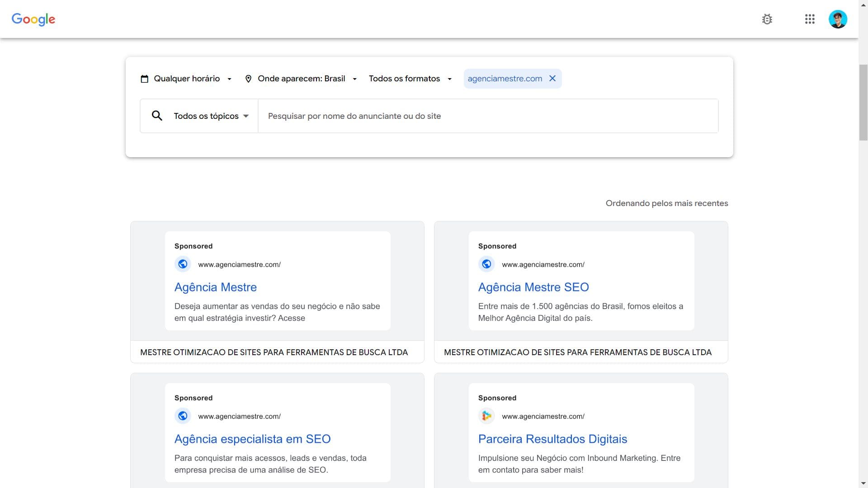Image resolution: width=868 pixels, height=488 pixels.
Task: Click the Google logo
Action: (33, 19)
